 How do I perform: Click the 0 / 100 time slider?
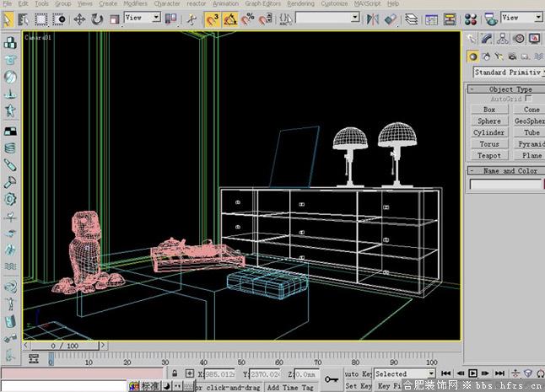tap(65, 346)
